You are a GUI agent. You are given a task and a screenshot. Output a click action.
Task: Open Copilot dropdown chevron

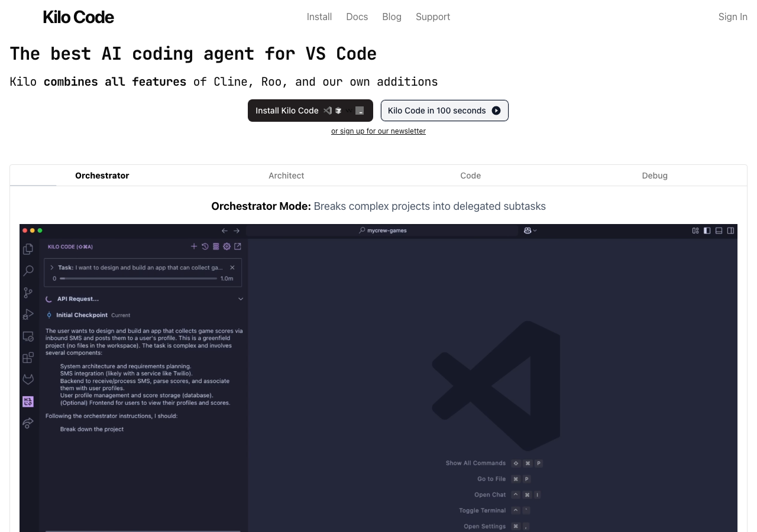(x=535, y=231)
